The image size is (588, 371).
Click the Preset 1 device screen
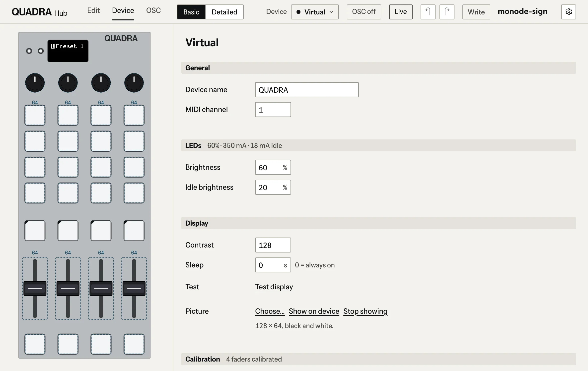[x=68, y=51]
